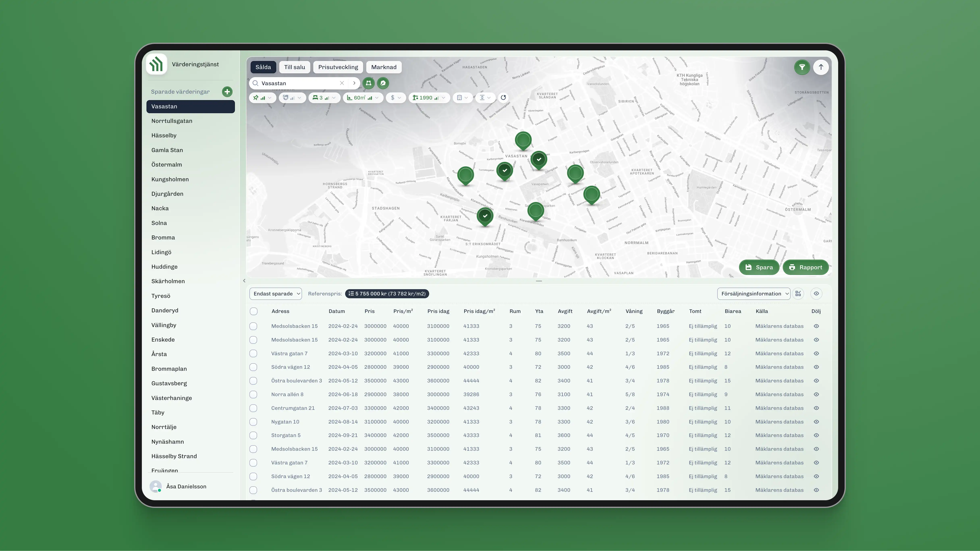Expand the Försäljningsinformation dropdown
980x551 pixels.
click(753, 294)
